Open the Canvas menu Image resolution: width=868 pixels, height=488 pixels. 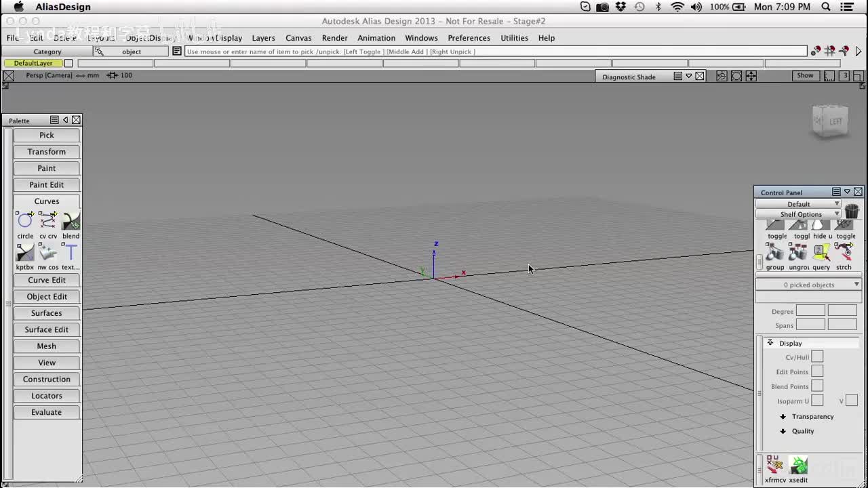298,38
